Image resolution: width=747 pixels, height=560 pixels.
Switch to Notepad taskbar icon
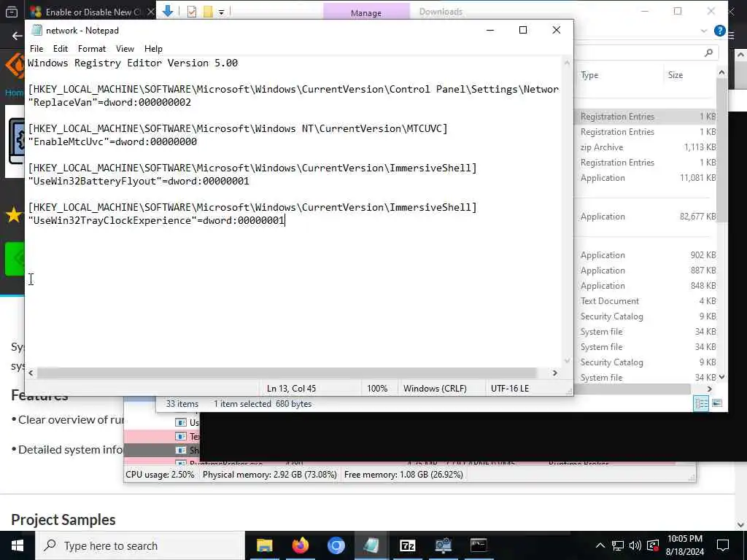point(371,545)
